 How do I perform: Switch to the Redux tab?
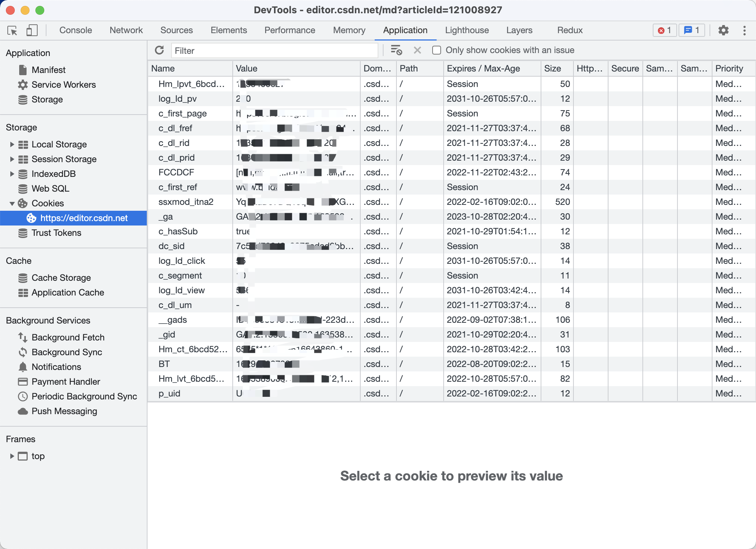[x=570, y=30]
